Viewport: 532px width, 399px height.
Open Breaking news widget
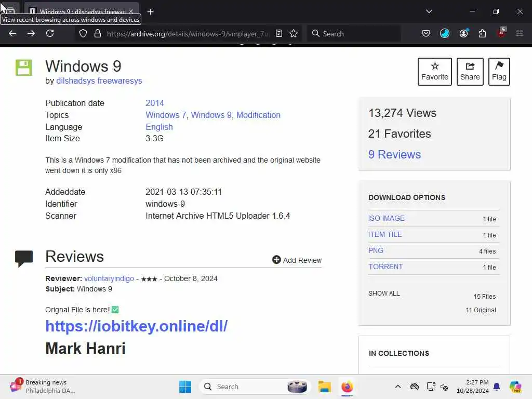43,387
